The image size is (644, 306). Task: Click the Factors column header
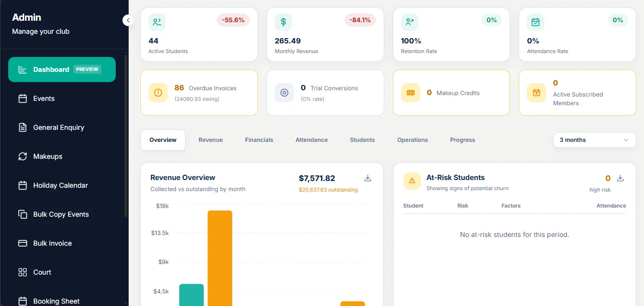(511, 206)
